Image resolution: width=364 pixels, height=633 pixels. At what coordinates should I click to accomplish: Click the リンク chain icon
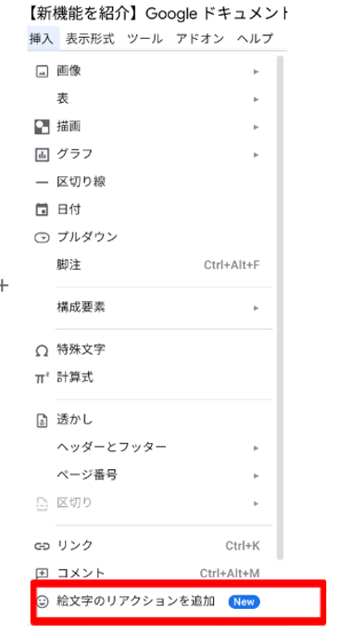(x=42, y=546)
